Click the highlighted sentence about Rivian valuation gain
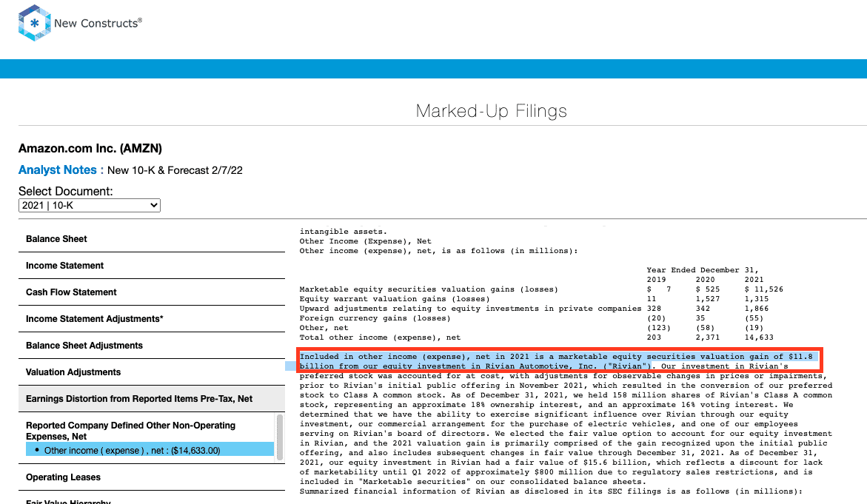 point(558,361)
